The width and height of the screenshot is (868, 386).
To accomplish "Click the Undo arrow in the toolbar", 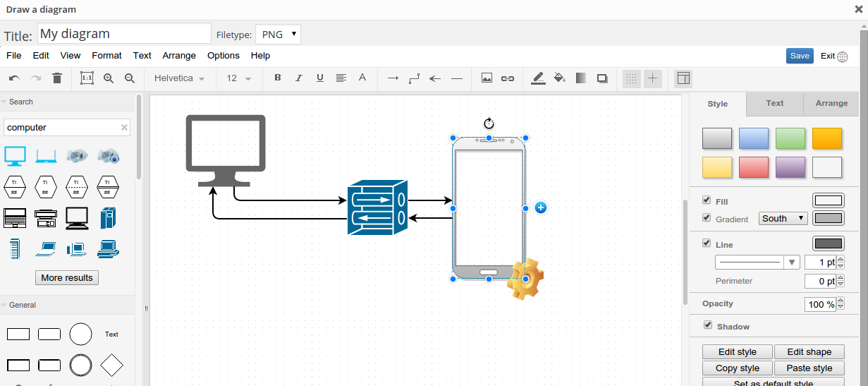I will [14, 78].
